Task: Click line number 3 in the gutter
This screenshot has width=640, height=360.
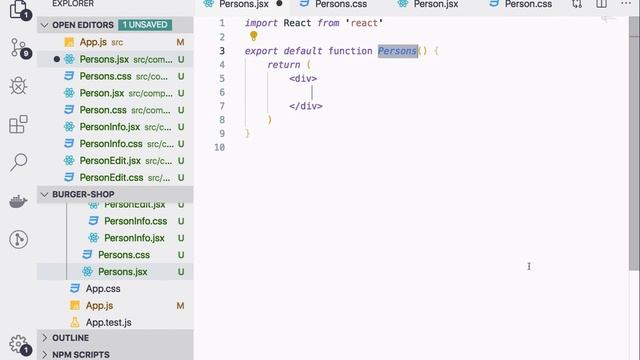Action: coord(222,51)
